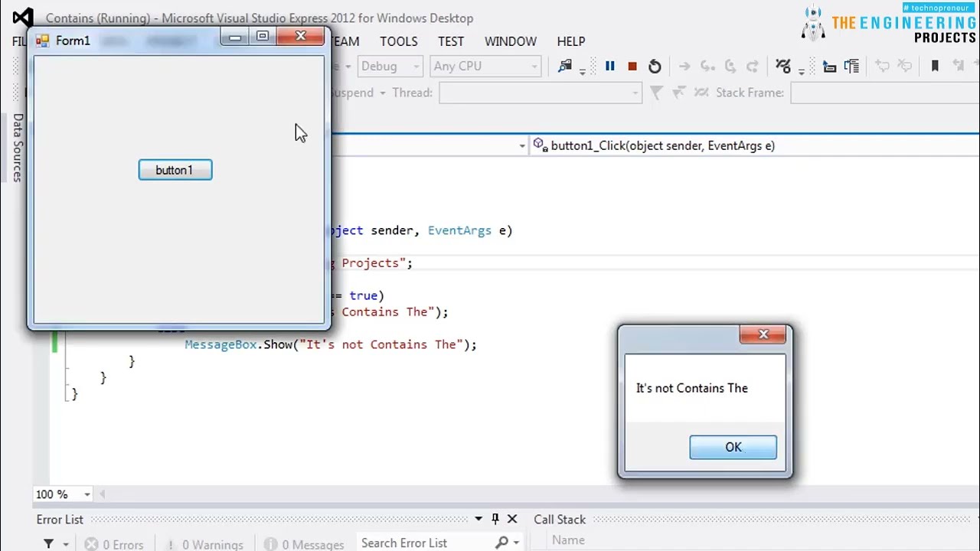Restart the debugging session
This screenshot has height=551, width=980.
click(655, 67)
